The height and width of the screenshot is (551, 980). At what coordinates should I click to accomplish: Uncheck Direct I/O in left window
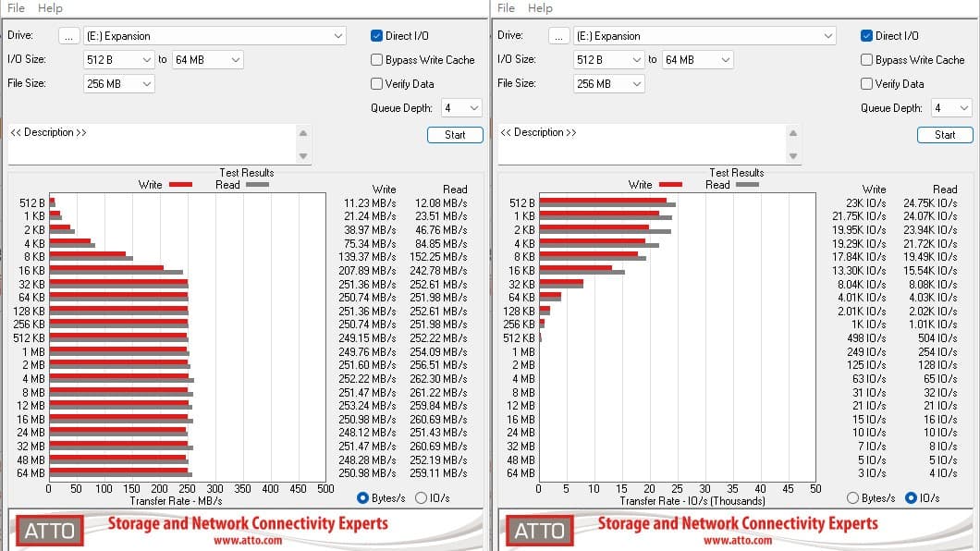[376, 36]
